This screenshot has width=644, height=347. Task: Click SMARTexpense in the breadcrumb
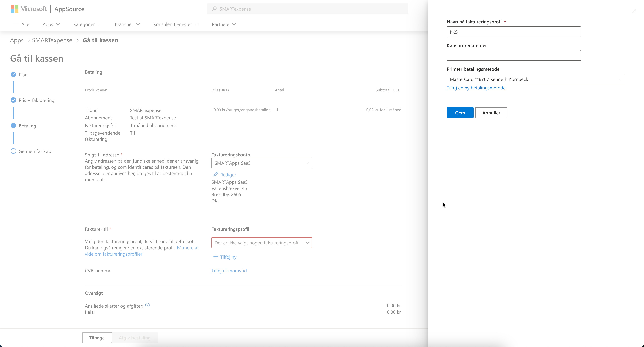click(52, 40)
